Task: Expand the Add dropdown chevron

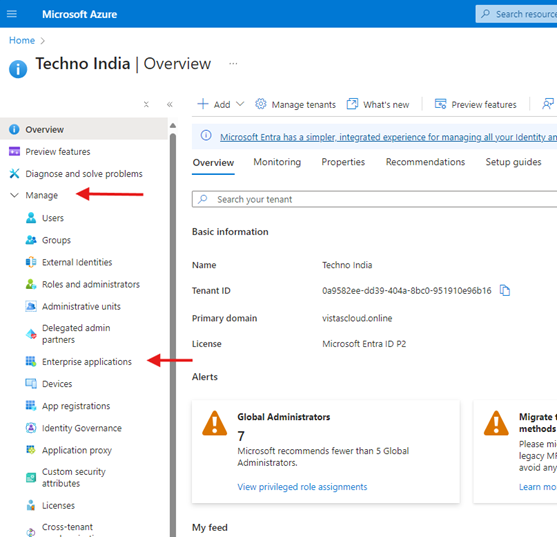Action: (x=240, y=104)
